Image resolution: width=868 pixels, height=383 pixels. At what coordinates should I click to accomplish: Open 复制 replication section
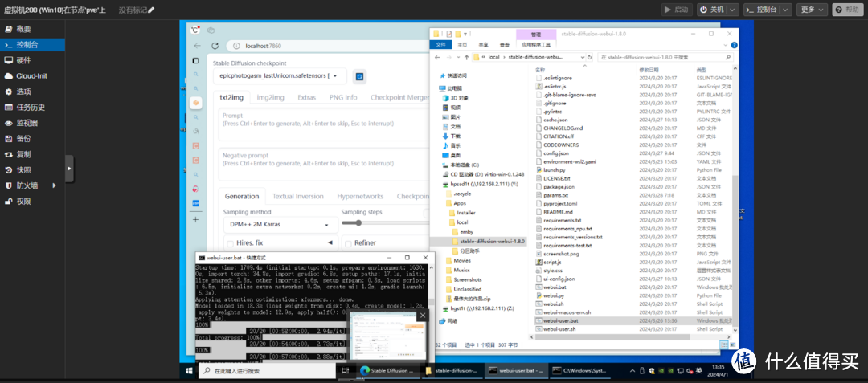tap(23, 154)
